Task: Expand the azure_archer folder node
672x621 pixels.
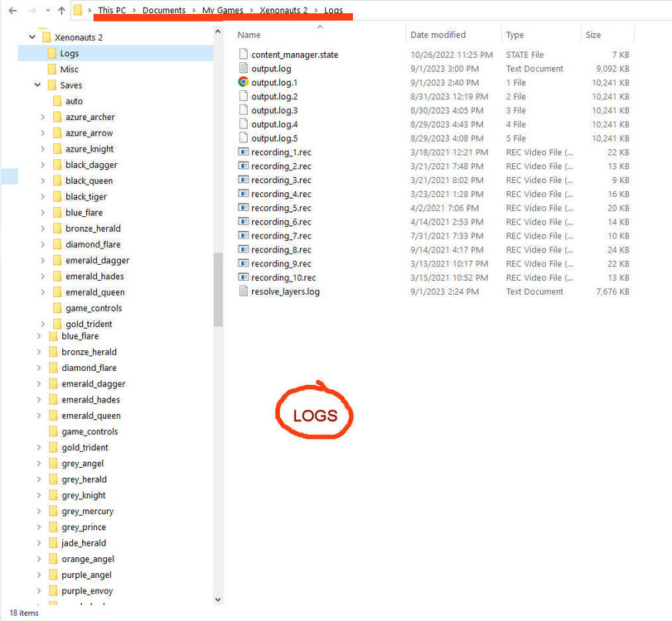Action: coord(42,117)
